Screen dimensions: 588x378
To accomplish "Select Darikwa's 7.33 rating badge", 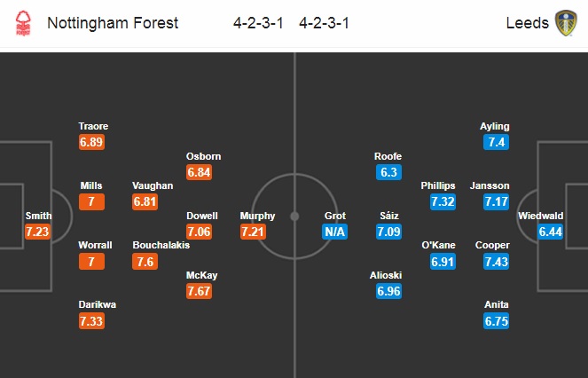I will tap(91, 321).
